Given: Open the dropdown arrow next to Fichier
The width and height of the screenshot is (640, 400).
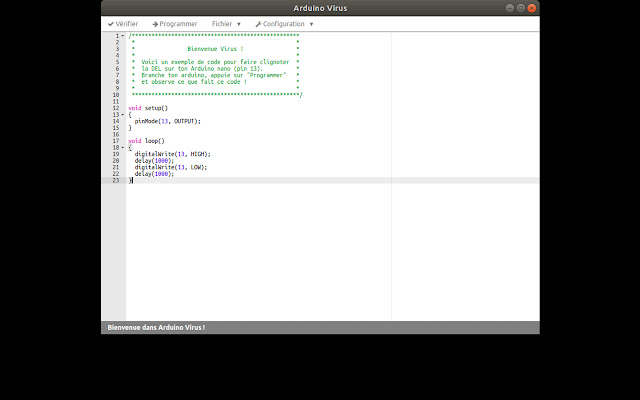Looking at the screenshot, I should pos(239,23).
